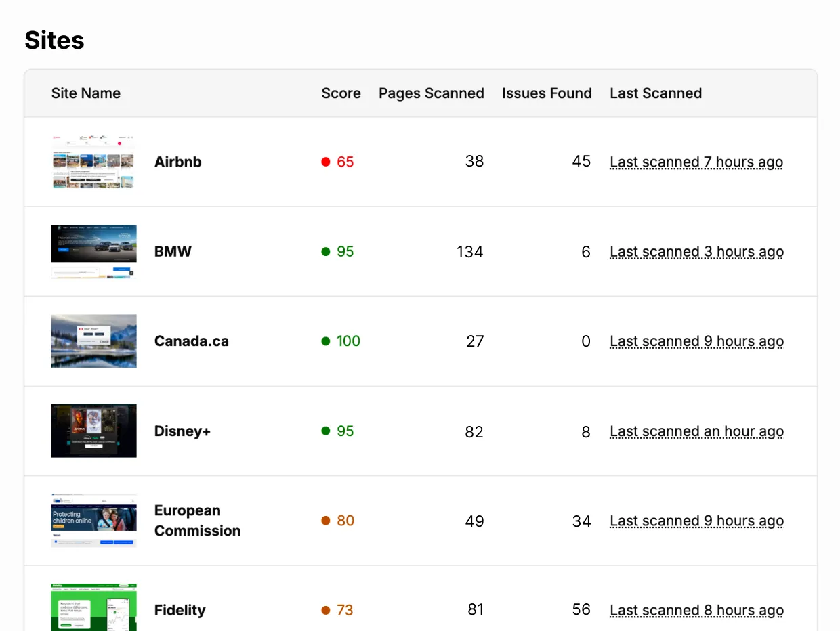Click 'Last scanned 3 hours ago' for BMW
Screen dimensions: 840x631
[696, 252]
